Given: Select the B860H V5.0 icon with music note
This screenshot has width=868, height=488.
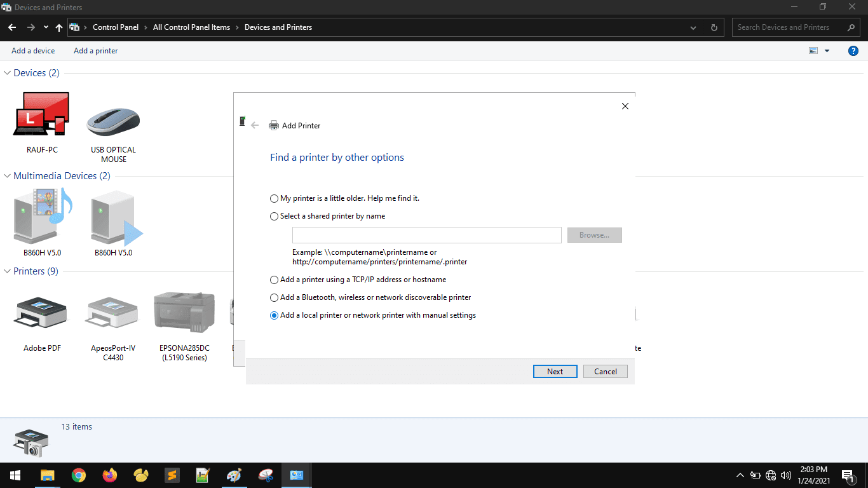Looking at the screenshot, I should tap(43, 216).
